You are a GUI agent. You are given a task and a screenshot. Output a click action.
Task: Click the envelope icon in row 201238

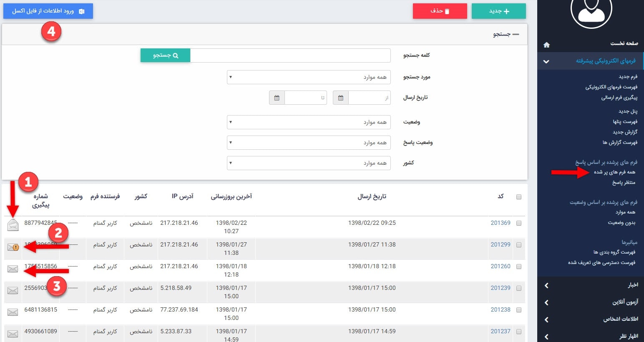coord(13,312)
